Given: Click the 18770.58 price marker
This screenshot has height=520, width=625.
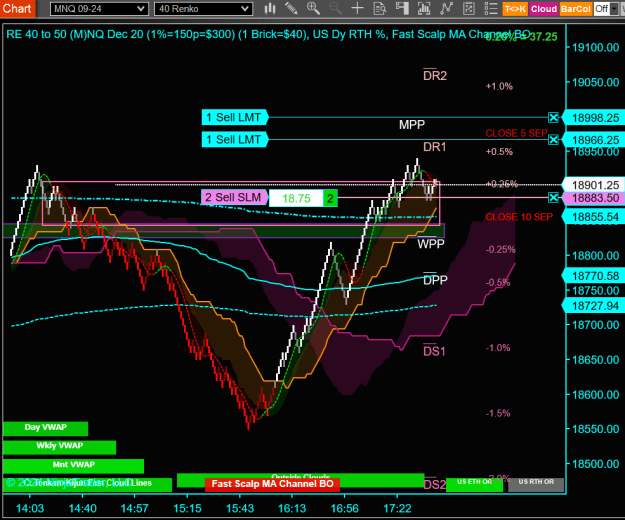Looking at the screenshot, I should point(595,276).
